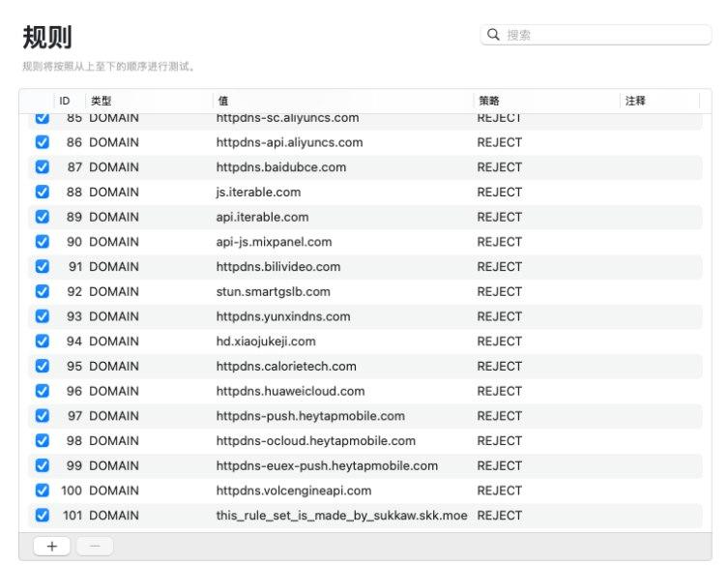Viewport: 728px width, 565px height.
Task: Click the 注释 column header
Action: (635, 101)
